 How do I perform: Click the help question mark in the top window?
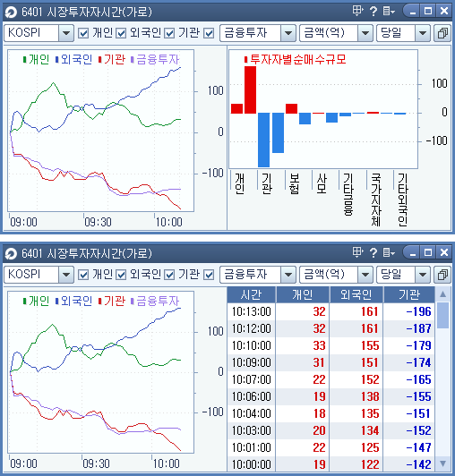tap(373, 12)
